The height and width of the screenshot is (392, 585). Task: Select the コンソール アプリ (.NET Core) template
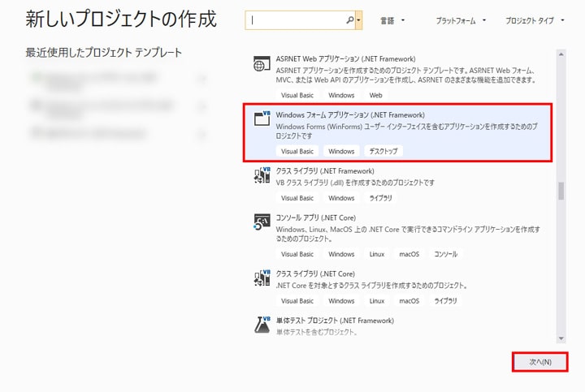coord(398,236)
